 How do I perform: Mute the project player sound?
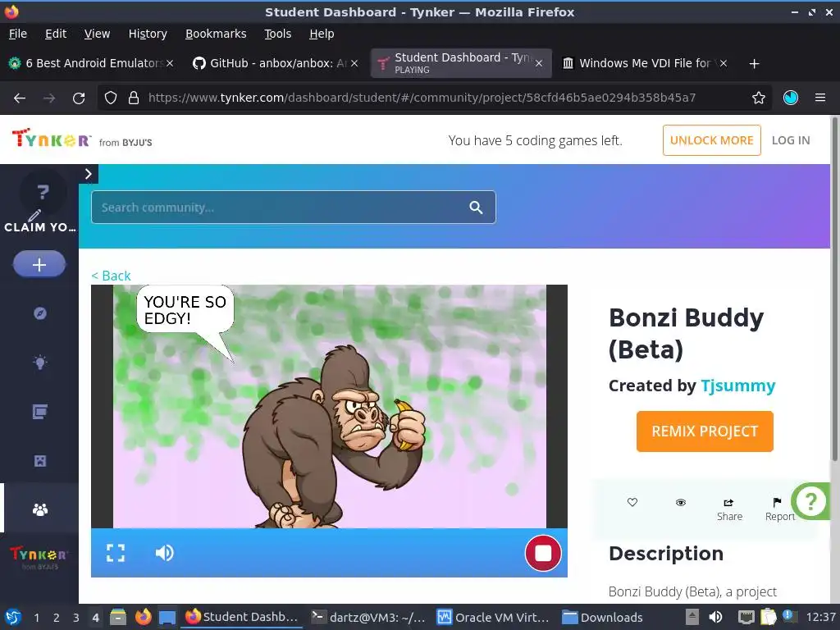coord(164,553)
